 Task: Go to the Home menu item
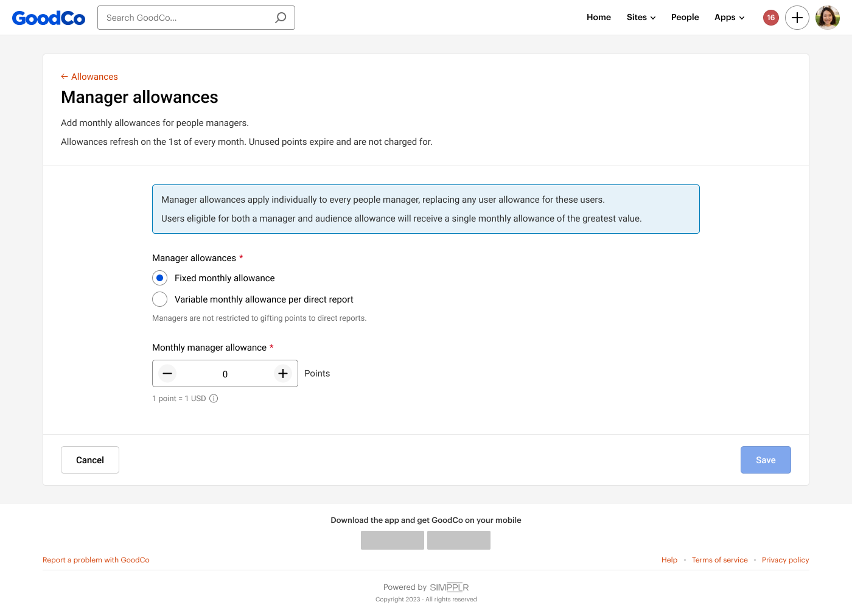coord(598,18)
